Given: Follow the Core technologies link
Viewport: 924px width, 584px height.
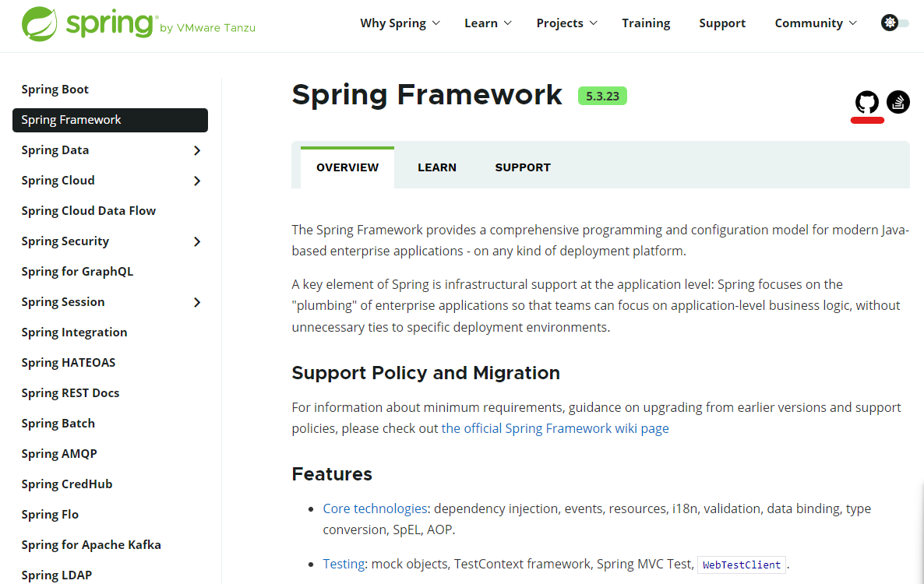Looking at the screenshot, I should click(375, 508).
